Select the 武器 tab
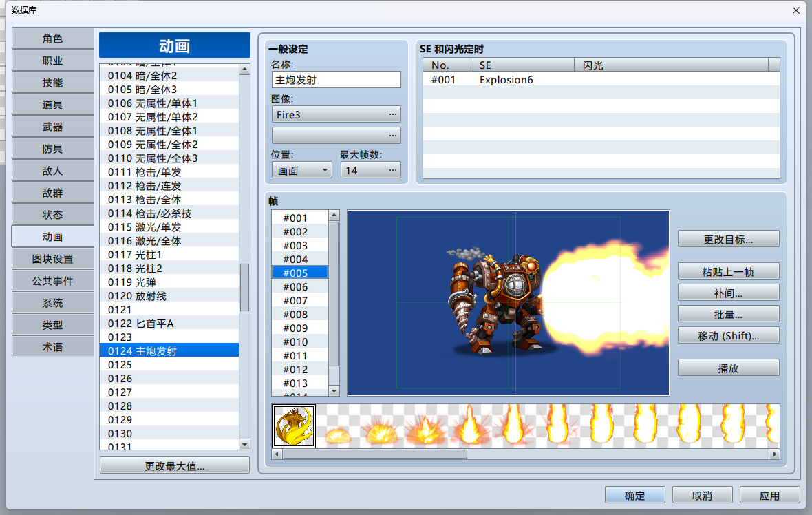 tap(52, 127)
